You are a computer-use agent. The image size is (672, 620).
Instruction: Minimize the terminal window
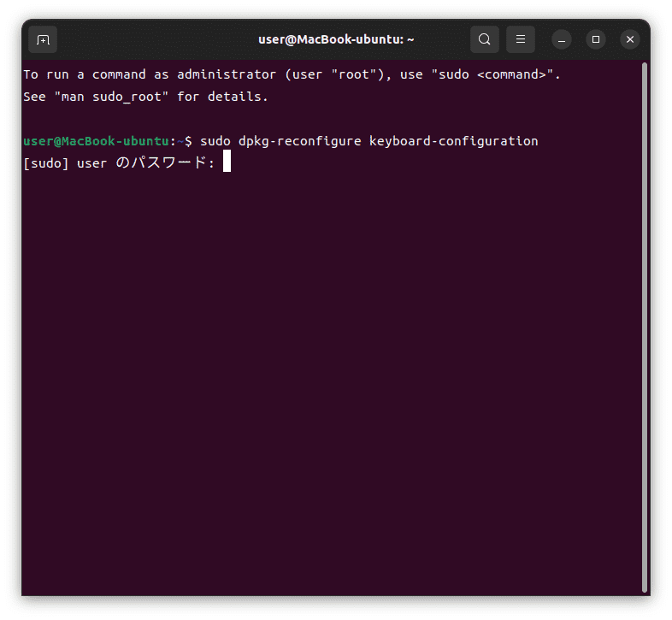562,40
